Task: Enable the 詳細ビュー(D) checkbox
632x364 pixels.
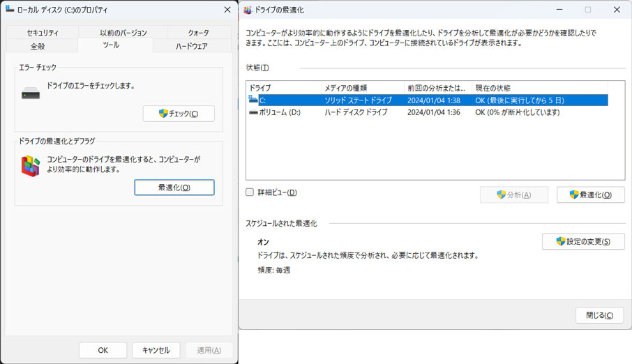Action: tap(250, 192)
